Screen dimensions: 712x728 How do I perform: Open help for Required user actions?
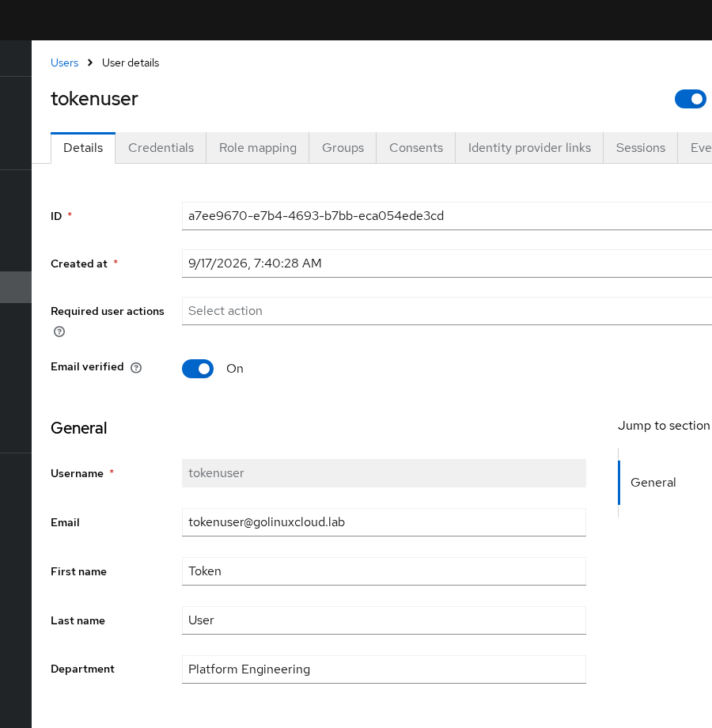(x=59, y=332)
